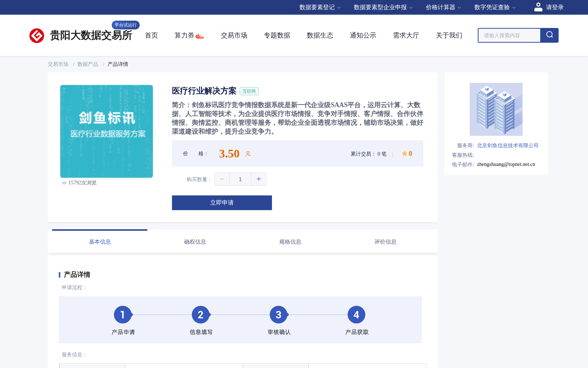
Task: Click the 产品详情 section heading
Action: (77, 275)
